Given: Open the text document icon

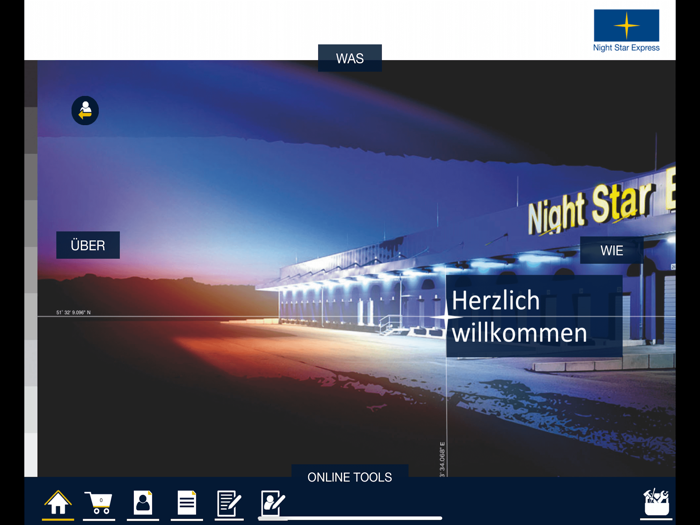Looking at the screenshot, I should point(187,503).
